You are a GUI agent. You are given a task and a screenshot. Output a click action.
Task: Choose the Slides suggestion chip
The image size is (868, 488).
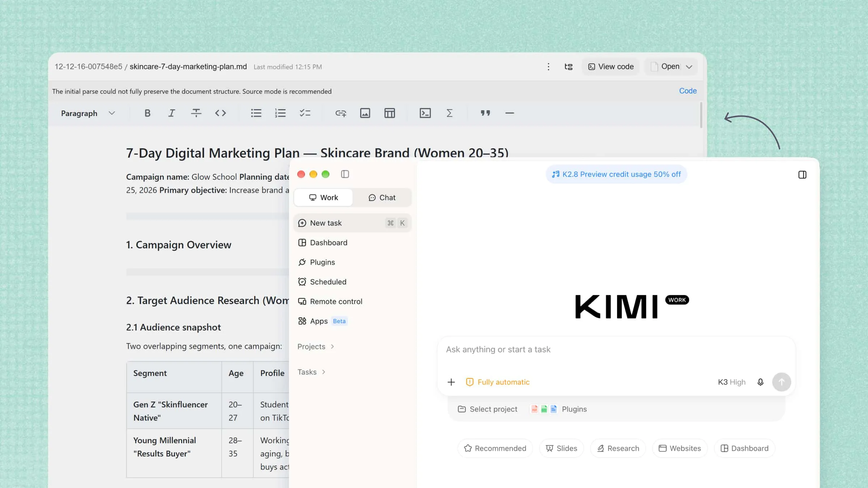[561, 448]
